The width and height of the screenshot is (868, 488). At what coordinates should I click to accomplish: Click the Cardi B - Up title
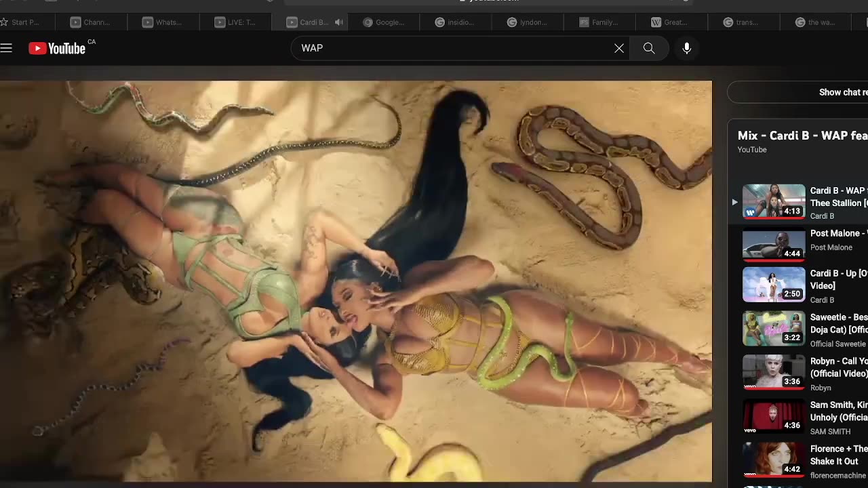coord(839,279)
